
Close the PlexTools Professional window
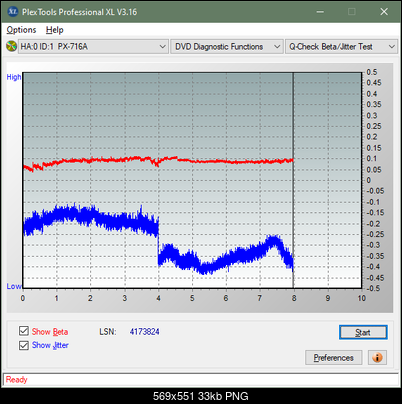click(x=384, y=12)
